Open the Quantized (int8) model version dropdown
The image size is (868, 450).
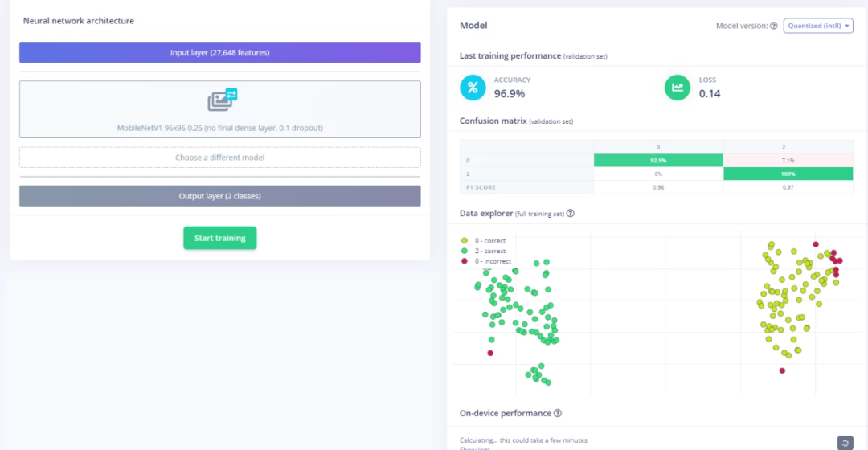(x=818, y=26)
